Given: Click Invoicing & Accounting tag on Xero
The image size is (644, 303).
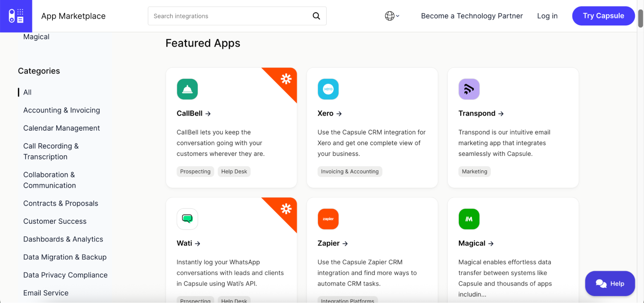Looking at the screenshot, I should click(x=350, y=172).
